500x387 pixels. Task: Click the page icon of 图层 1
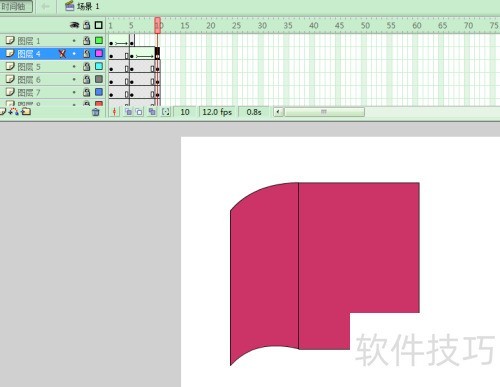pos(10,40)
